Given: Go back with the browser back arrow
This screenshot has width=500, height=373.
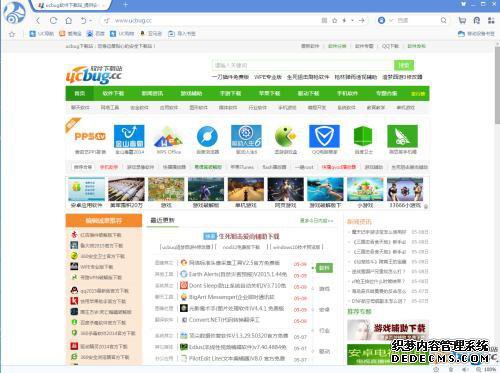Looking at the screenshot, I should (x=38, y=21).
